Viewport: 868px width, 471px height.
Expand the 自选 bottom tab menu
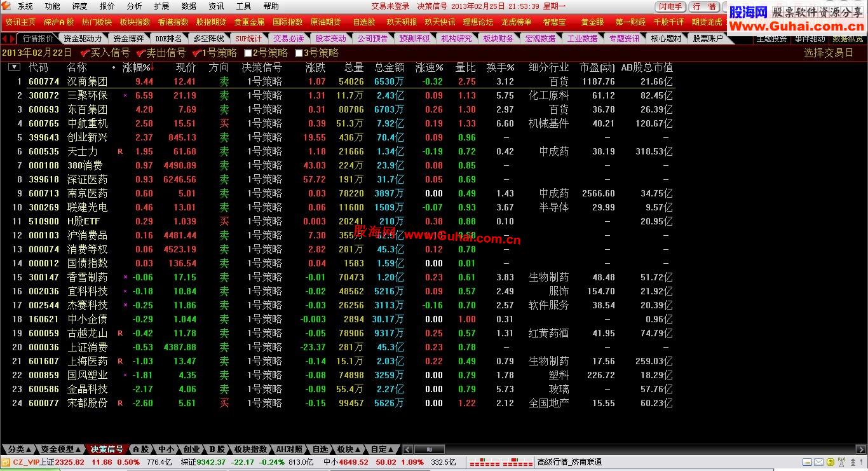pyautogui.click(x=320, y=449)
